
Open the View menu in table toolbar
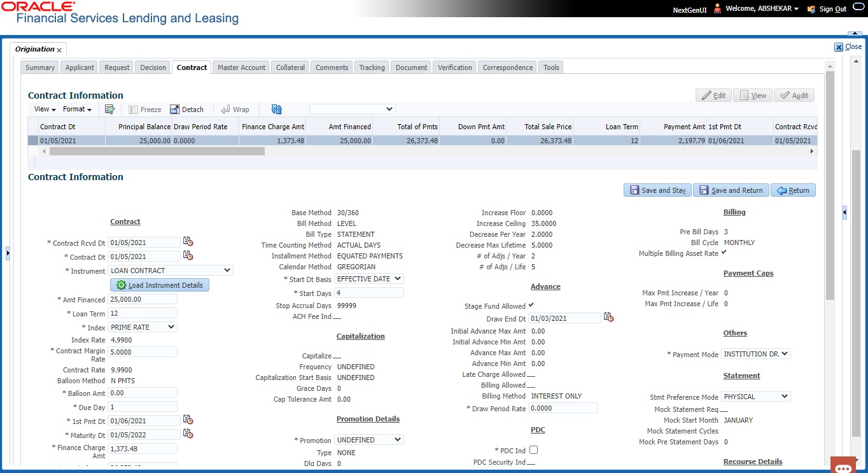pos(45,109)
